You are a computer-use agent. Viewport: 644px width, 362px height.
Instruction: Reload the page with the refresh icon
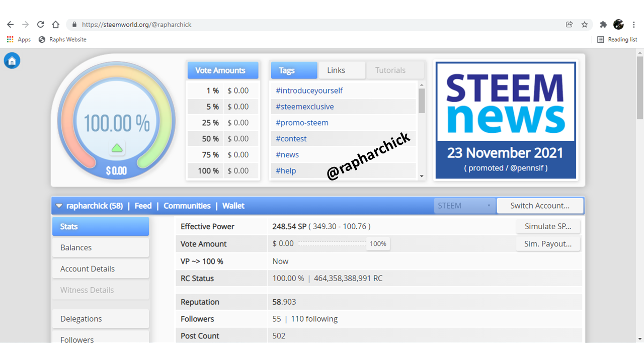tap(41, 24)
